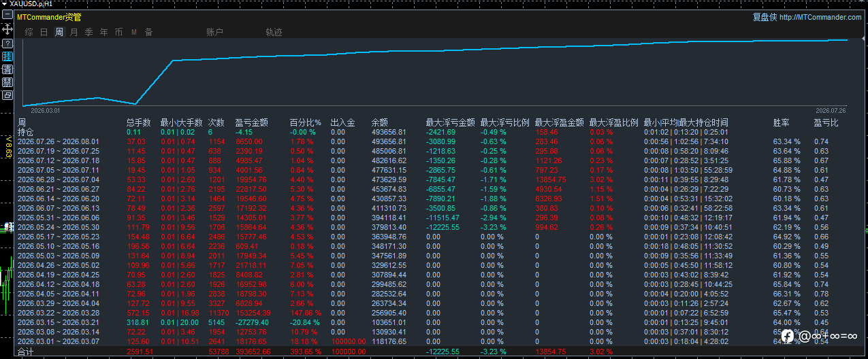Open the 备 tab
The width and height of the screenshot is (868, 359).
(148, 32)
